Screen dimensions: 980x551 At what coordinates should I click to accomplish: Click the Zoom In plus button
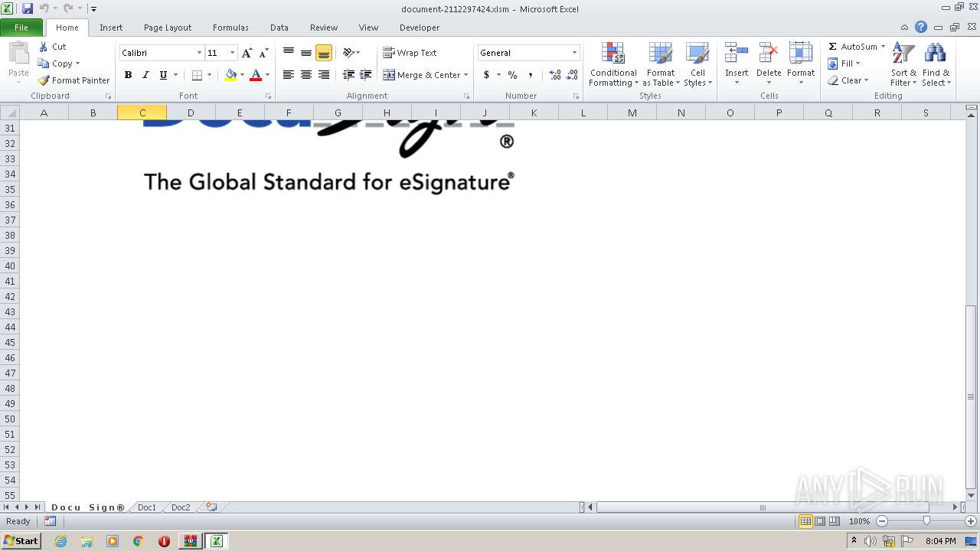tap(970, 521)
